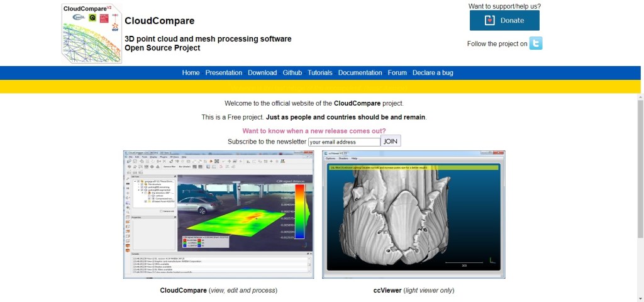The image size is (644, 302).
Task: Visit the Forum link
Action: (397, 73)
